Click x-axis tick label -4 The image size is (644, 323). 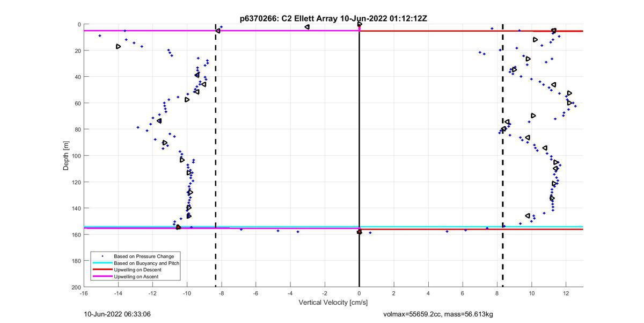[x=290, y=293]
